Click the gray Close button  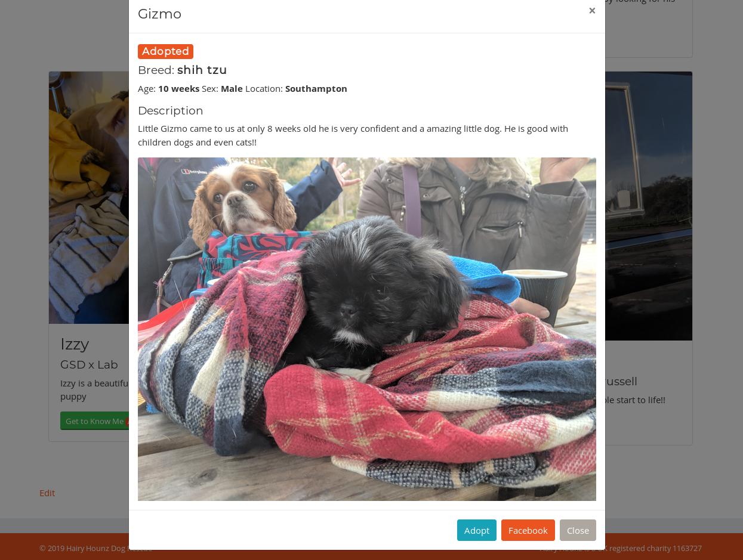tap(578, 530)
